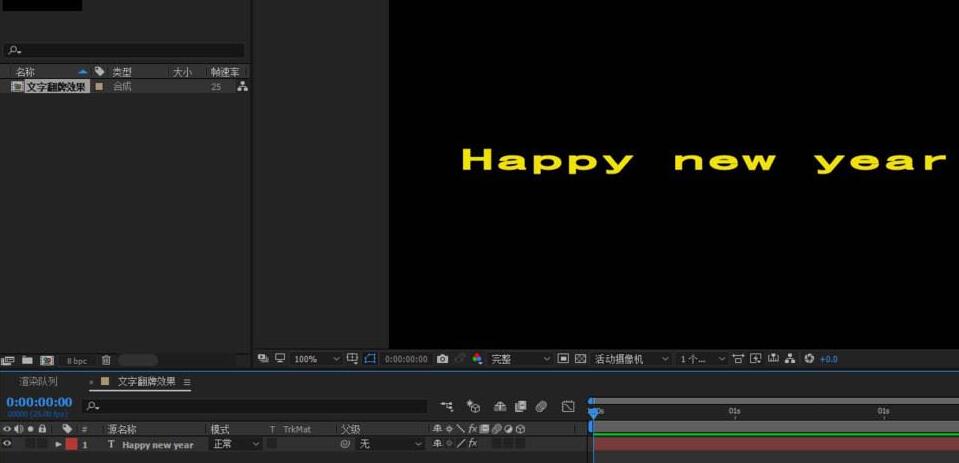Viewport: 959px width, 463px height.
Task: Click the parent pick whip icon
Action: pos(345,445)
